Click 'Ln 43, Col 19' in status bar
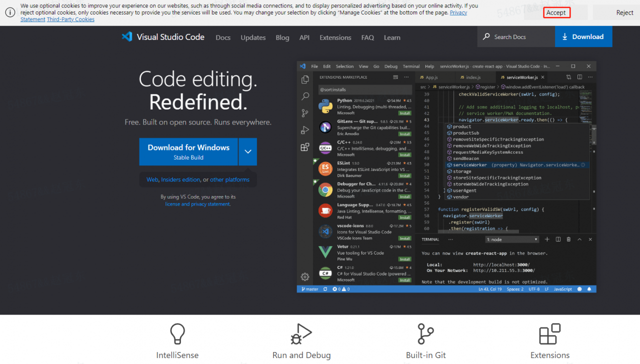This screenshot has height=364, width=640. (491, 289)
